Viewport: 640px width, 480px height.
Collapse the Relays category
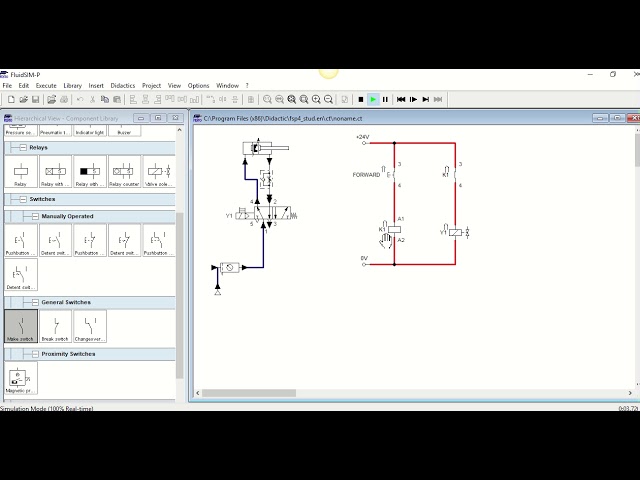(23, 148)
